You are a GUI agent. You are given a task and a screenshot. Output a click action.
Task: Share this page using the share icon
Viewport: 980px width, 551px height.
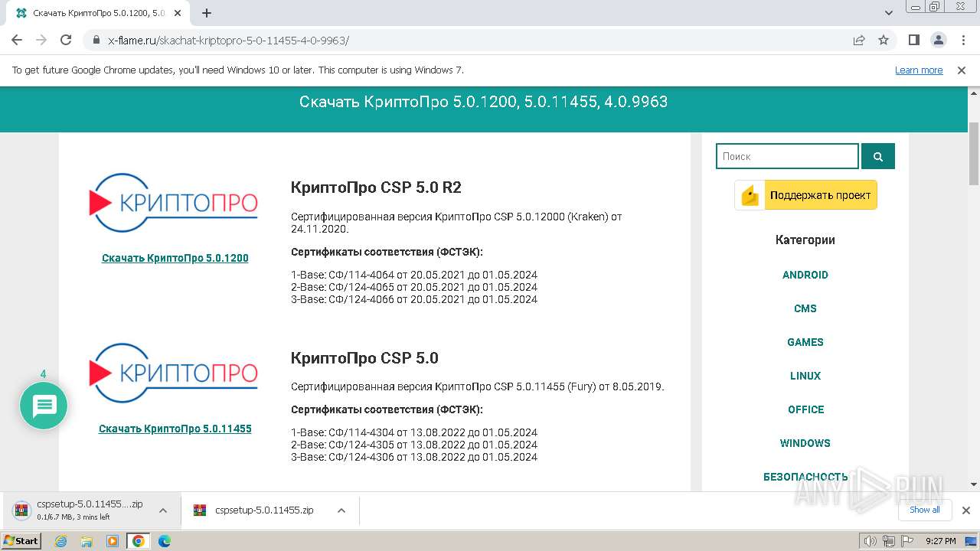(859, 40)
